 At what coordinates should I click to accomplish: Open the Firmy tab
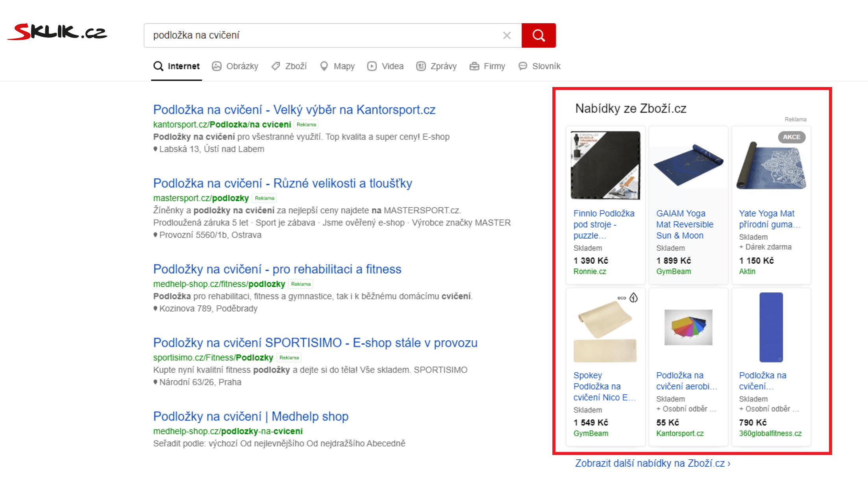(487, 66)
